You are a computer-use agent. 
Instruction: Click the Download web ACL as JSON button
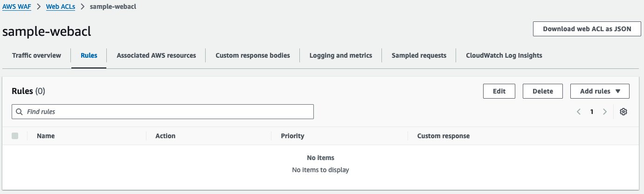pos(587,29)
